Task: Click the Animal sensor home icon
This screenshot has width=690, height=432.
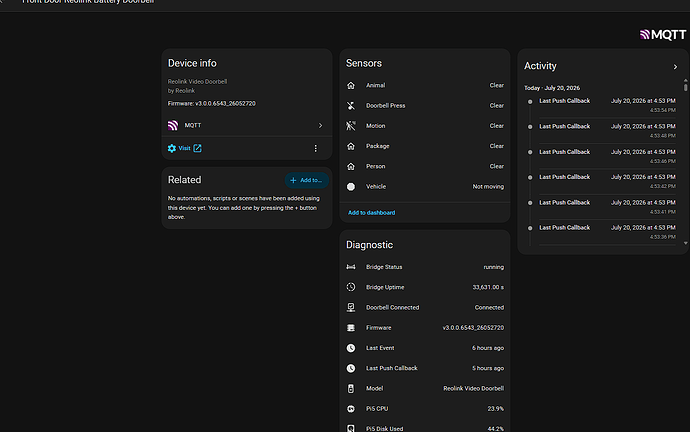Action: 351,85
